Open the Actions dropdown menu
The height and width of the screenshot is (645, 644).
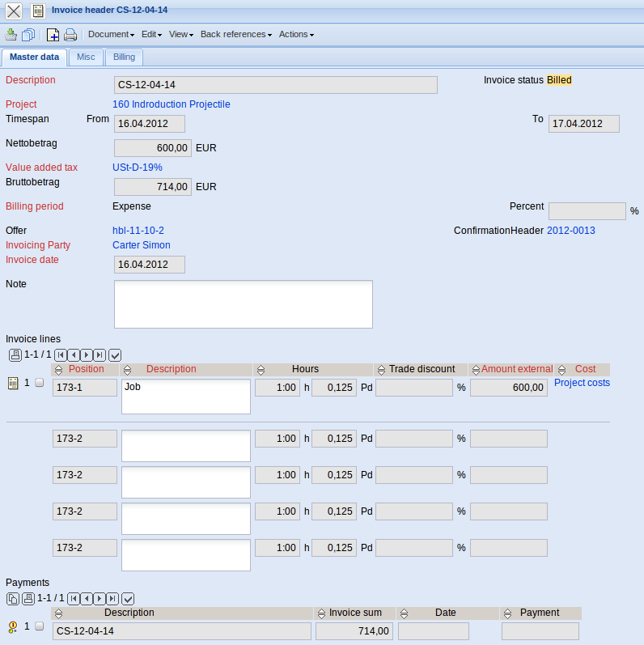point(296,35)
